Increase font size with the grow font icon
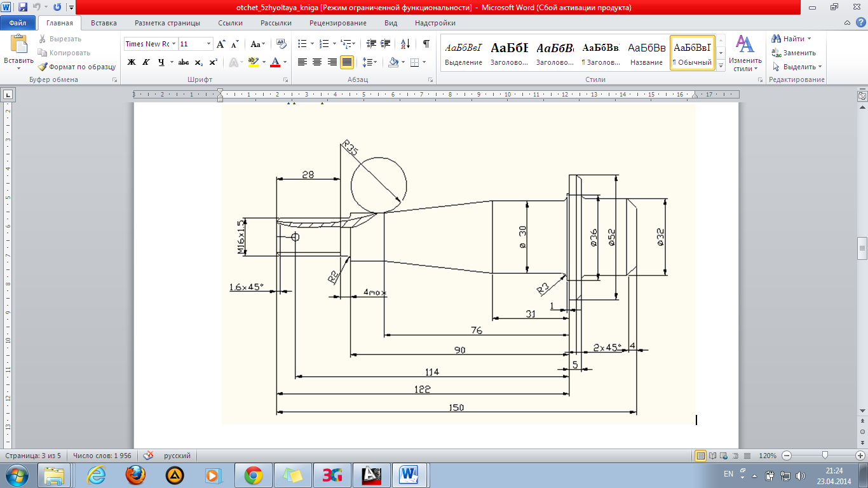 pyautogui.click(x=221, y=44)
